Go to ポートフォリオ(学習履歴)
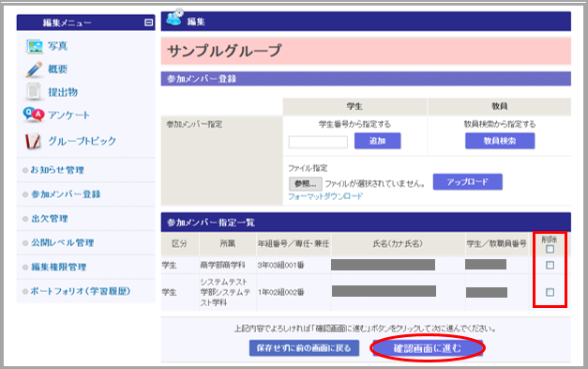This screenshot has height=369, width=588. point(81,291)
